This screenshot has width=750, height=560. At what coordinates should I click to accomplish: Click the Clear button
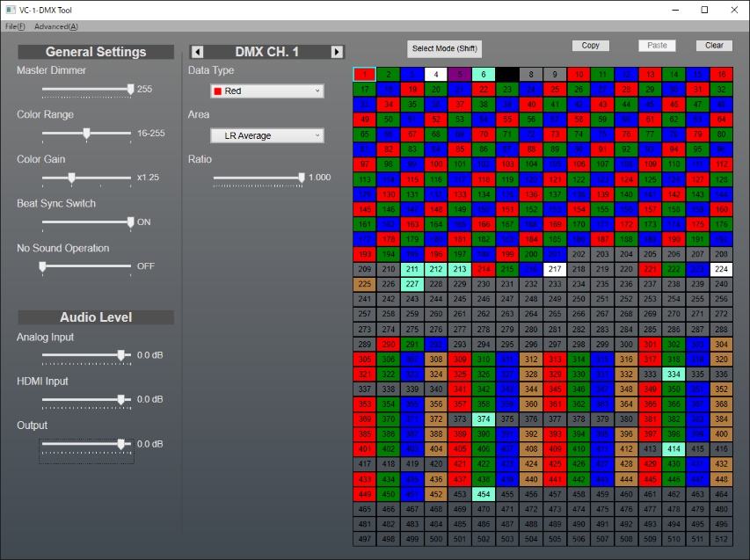pyautogui.click(x=714, y=46)
